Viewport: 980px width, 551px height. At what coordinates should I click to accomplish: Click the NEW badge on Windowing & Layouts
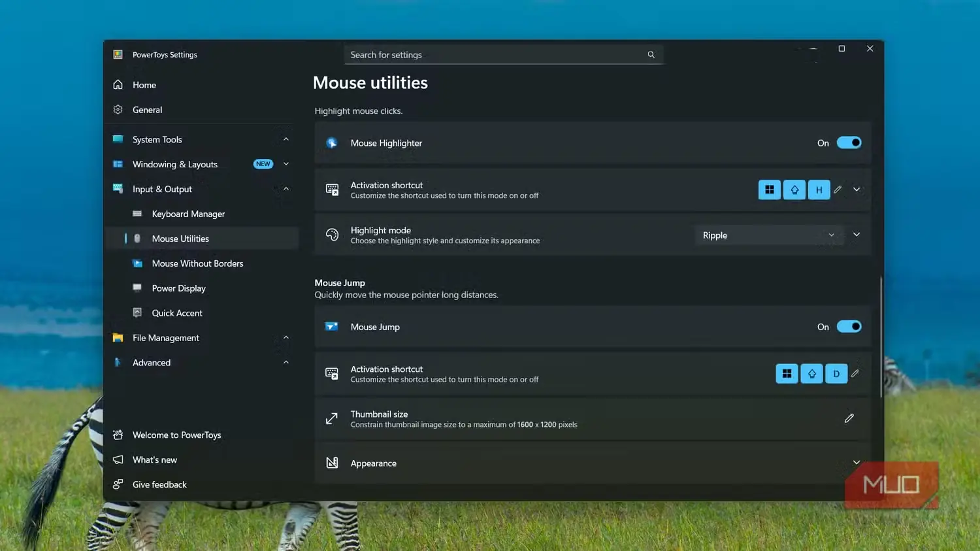(263, 164)
